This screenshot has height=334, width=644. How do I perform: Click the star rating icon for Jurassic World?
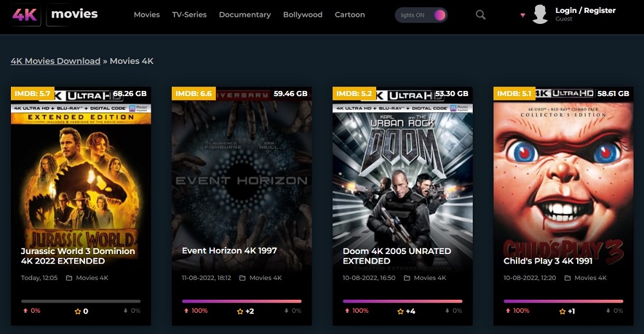78,311
